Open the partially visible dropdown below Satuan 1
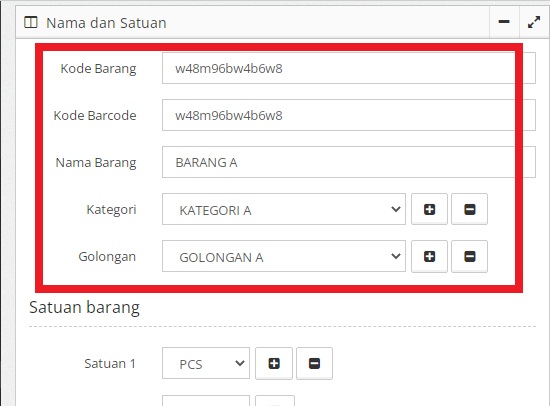The width and height of the screenshot is (550, 406). pos(206,401)
